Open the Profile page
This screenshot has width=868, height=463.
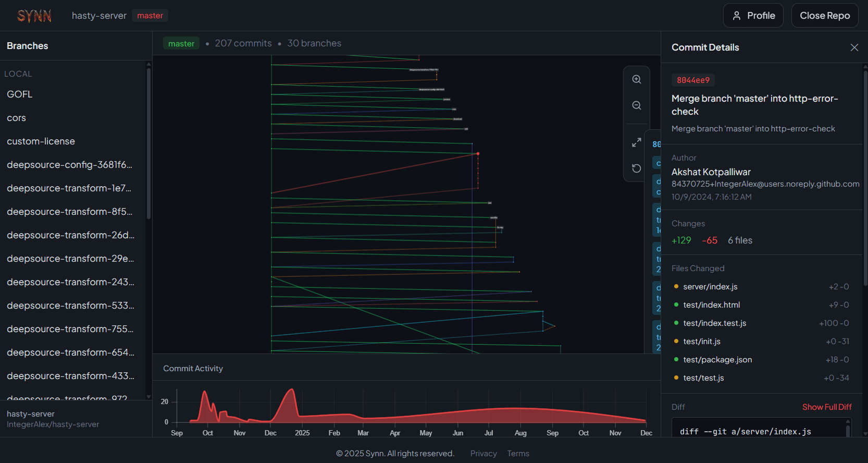(753, 16)
